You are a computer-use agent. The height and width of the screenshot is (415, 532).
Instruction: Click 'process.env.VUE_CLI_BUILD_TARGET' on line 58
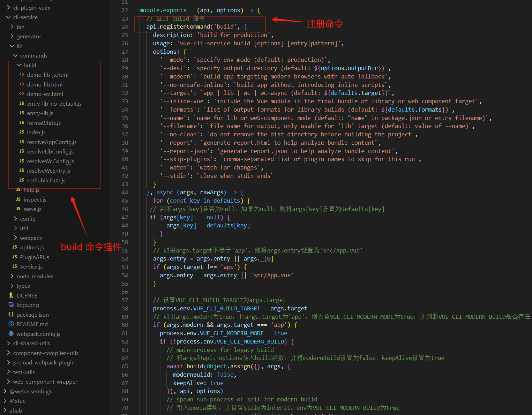pyautogui.click(x=207, y=308)
